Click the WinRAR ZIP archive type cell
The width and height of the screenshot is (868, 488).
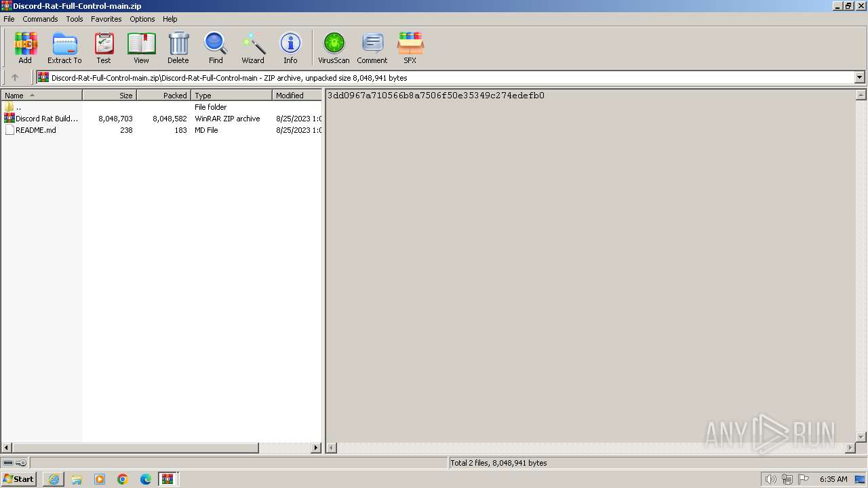click(x=227, y=119)
